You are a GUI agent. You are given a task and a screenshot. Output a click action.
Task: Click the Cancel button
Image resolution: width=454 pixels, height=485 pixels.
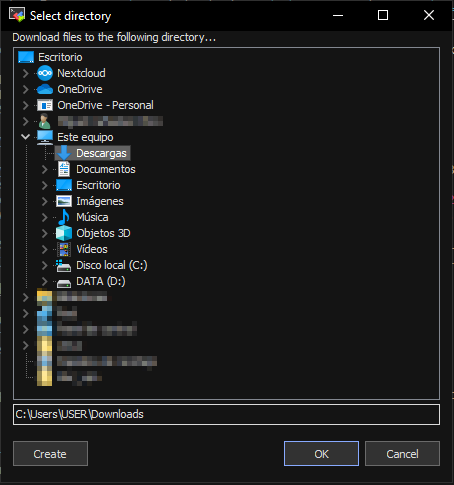(x=402, y=453)
